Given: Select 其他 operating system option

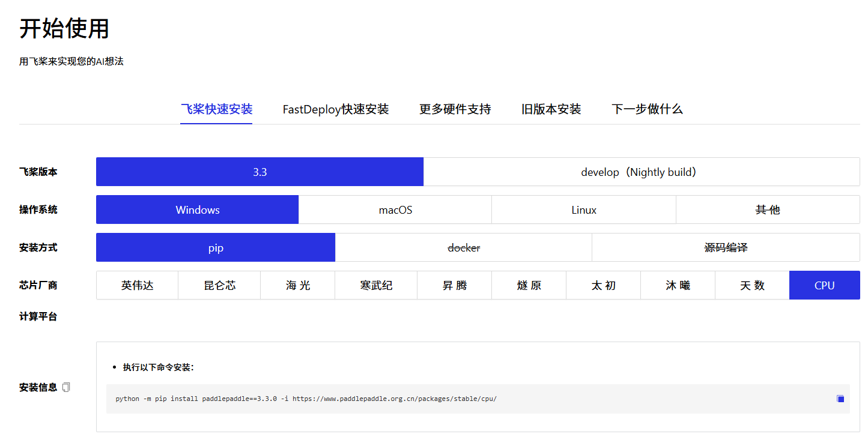Looking at the screenshot, I should 767,209.
